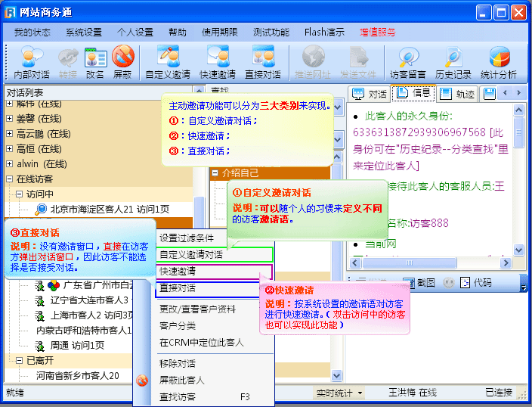This screenshot has width=532, height=407.
Task: Click the 屏蔽 block visitor icon
Action: tap(122, 63)
